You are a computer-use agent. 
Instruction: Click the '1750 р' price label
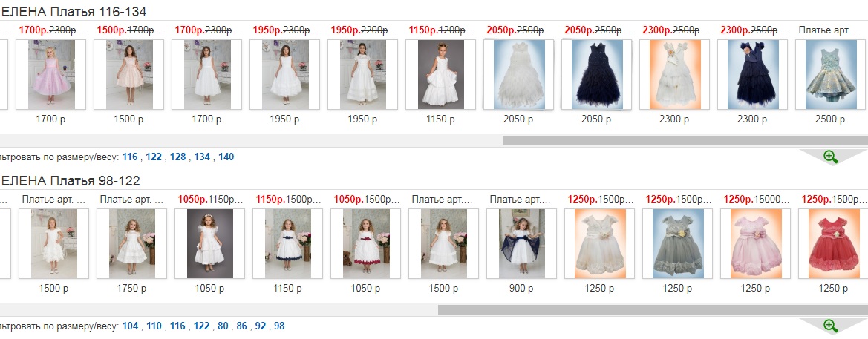pos(131,288)
